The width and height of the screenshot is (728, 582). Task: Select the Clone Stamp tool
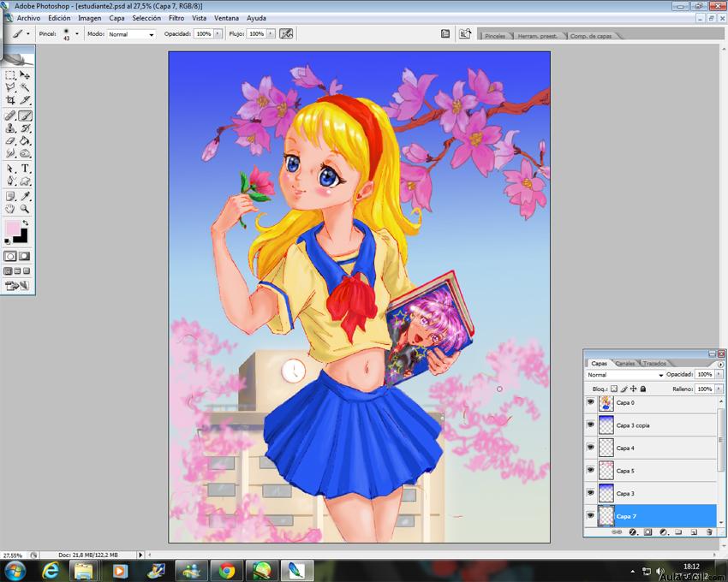10,128
